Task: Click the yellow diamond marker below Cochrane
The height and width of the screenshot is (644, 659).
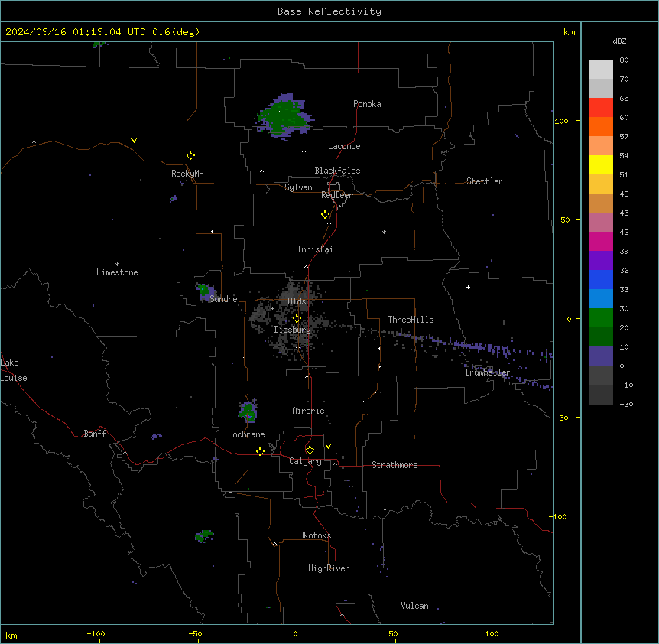Action: pyautogui.click(x=260, y=452)
